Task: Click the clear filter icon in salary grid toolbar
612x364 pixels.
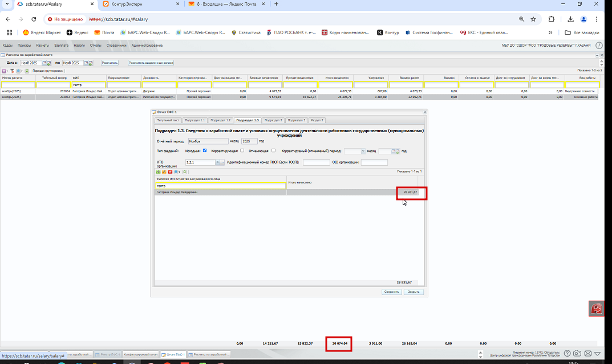Action: coord(12,71)
